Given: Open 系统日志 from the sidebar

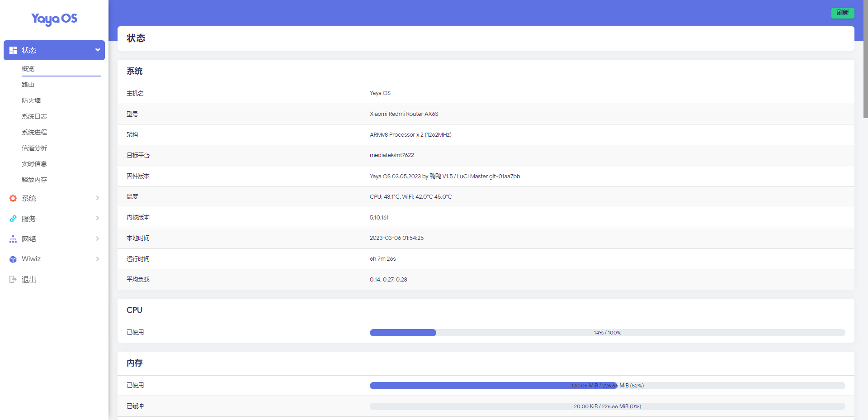Looking at the screenshot, I should (x=34, y=116).
